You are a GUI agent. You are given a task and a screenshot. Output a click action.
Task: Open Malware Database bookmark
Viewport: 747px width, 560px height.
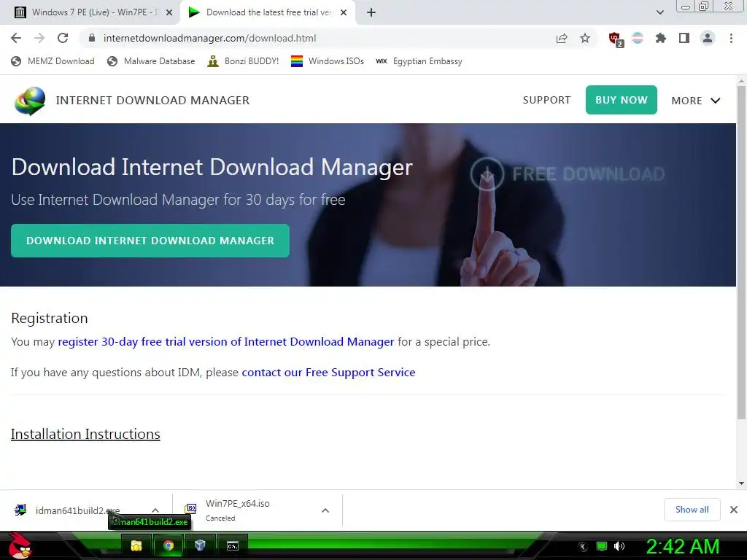click(x=151, y=61)
